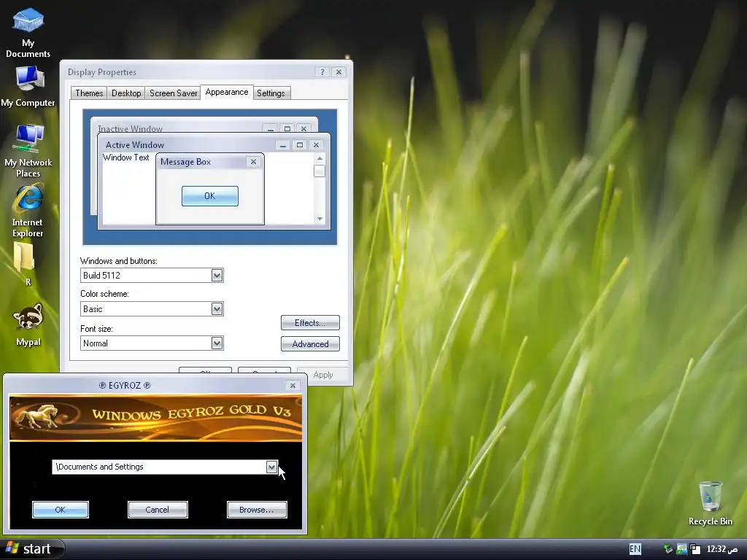Switch to the Settings tab
Viewport: 747px width, 560px height.
[271, 93]
